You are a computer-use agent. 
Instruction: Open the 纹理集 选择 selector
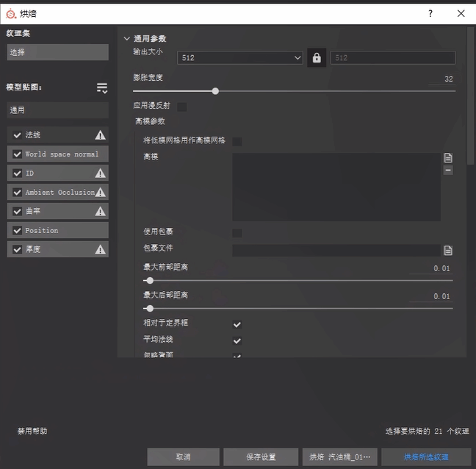[58, 52]
